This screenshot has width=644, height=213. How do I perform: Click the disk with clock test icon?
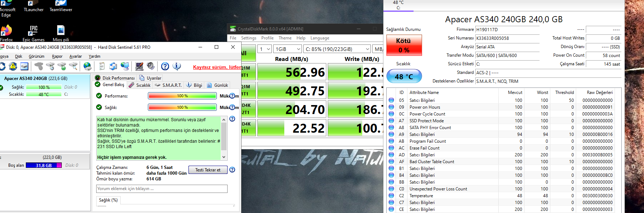50,66
